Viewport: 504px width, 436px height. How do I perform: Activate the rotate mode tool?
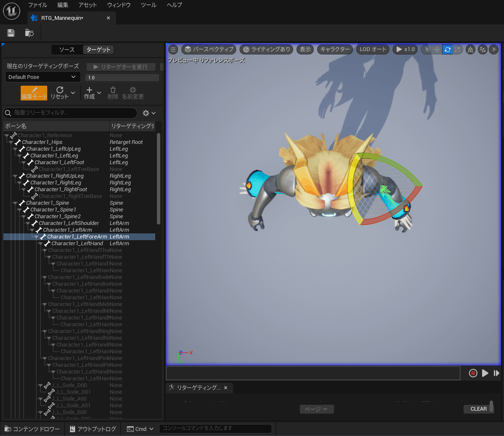point(447,49)
